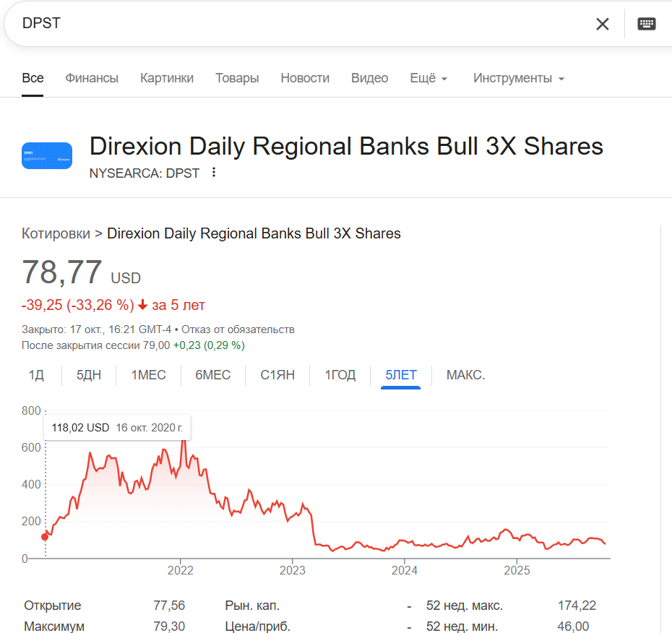Select the 1МЕС chart range
The image size is (672, 633).
point(148,375)
